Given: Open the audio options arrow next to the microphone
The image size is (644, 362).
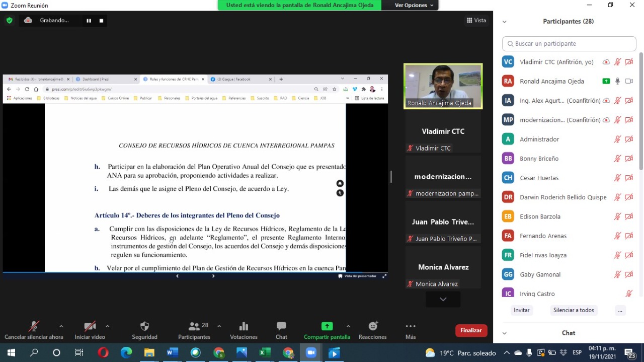Looking at the screenshot, I should pos(61,326).
